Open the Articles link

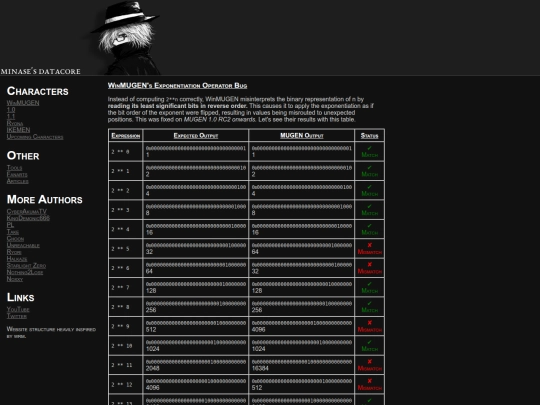(18, 181)
